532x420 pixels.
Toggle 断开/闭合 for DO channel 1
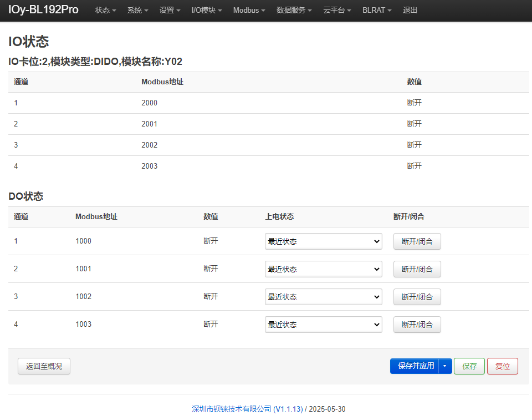417,241
